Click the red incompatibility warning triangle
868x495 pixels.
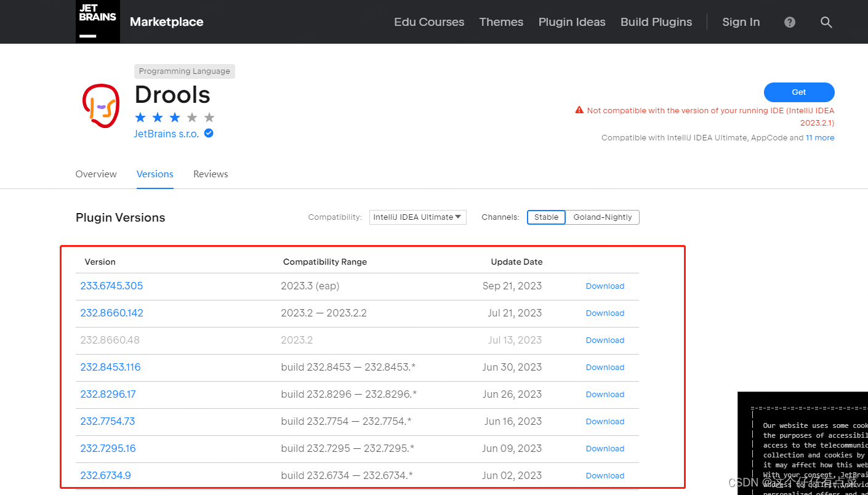pyautogui.click(x=579, y=110)
